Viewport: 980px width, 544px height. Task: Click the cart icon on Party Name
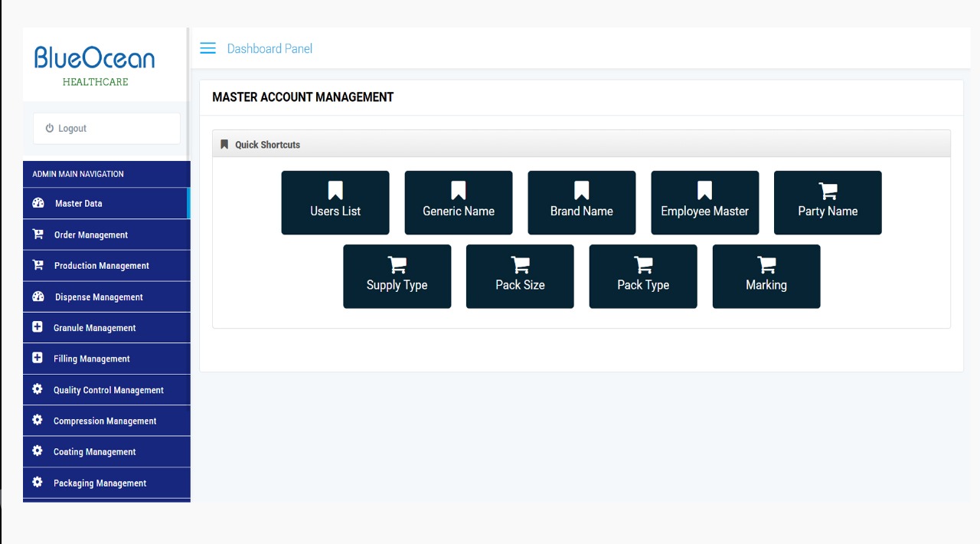click(x=828, y=191)
